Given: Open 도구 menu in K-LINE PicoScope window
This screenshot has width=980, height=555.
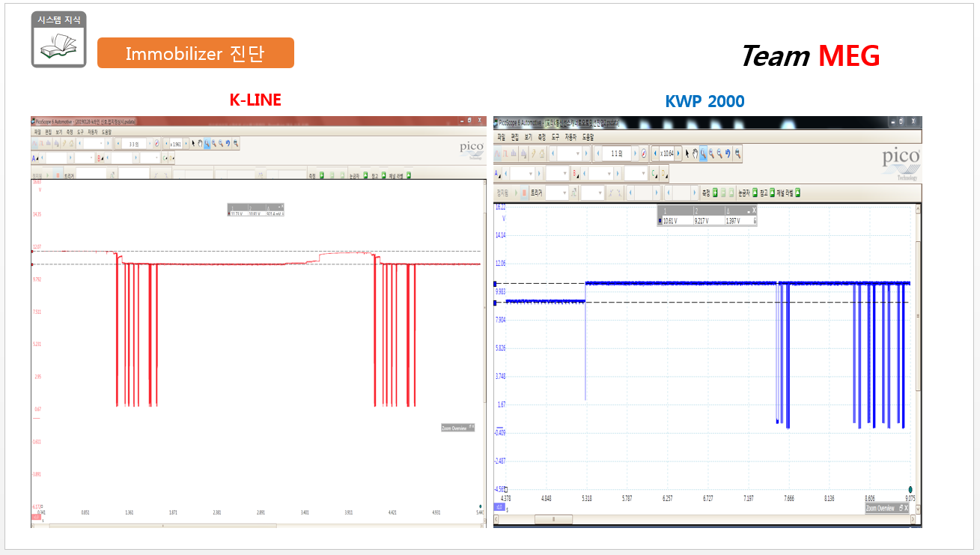Looking at the screenshot, I should [80, 132].
